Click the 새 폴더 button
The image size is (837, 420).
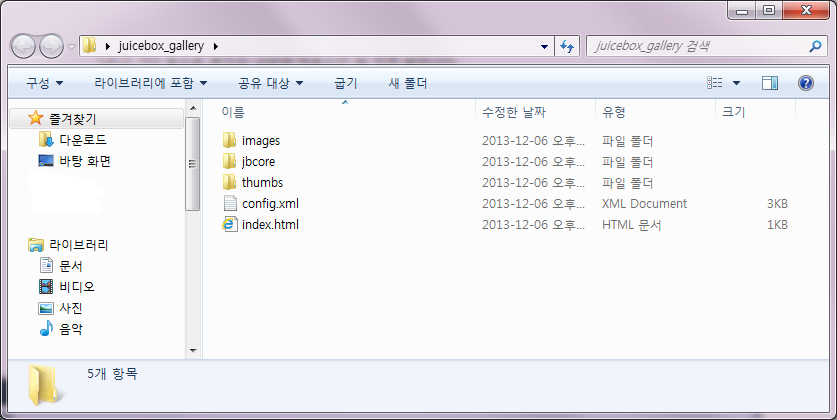(408, 83)
